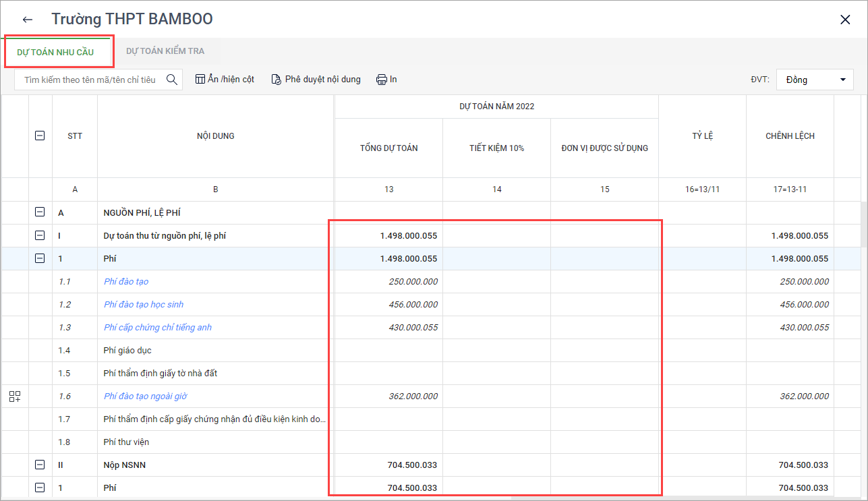This screenshot has width=868, height=501.
Task: Click Phí đào tạo ngoài giờ link
Action: (x=144, y=396)
